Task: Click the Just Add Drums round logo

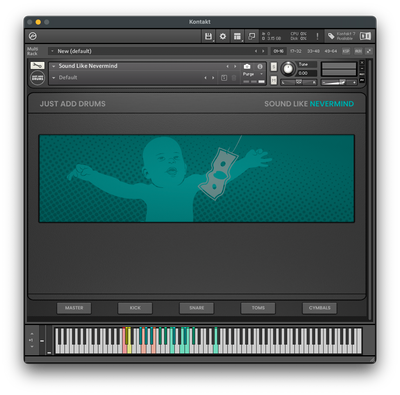Action: tap(37, 79)
